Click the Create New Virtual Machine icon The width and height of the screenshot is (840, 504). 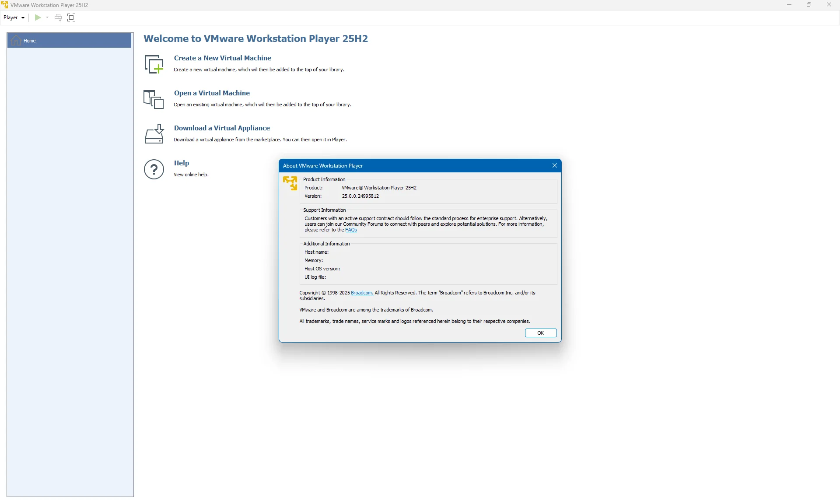point(154,64)
